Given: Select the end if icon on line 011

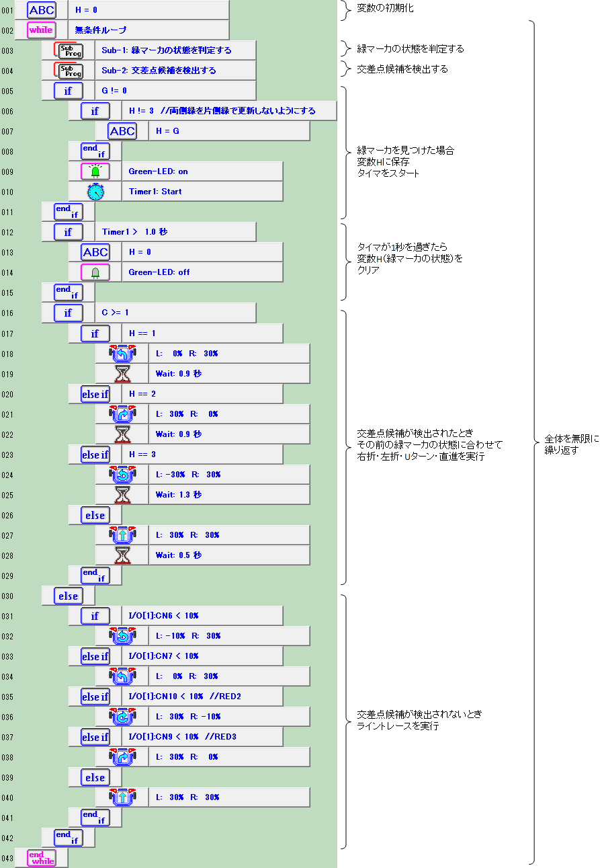Looking at the screenshot, I should (x=68, y=212).
